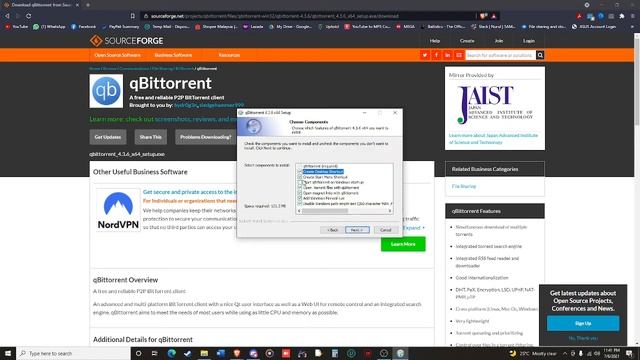Click Help in SourceForge header
The image size is (640, 360).
click(435, 41)
